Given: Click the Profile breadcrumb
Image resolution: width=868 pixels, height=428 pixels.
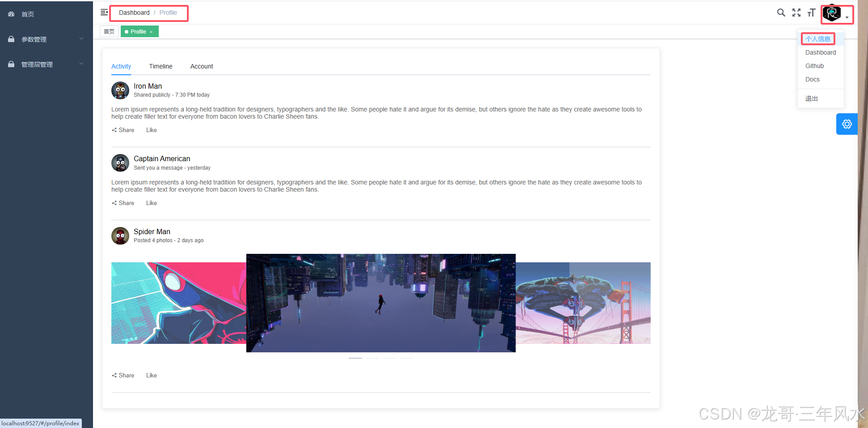Looking at the screenshot, I should click(x=168, y=13).
